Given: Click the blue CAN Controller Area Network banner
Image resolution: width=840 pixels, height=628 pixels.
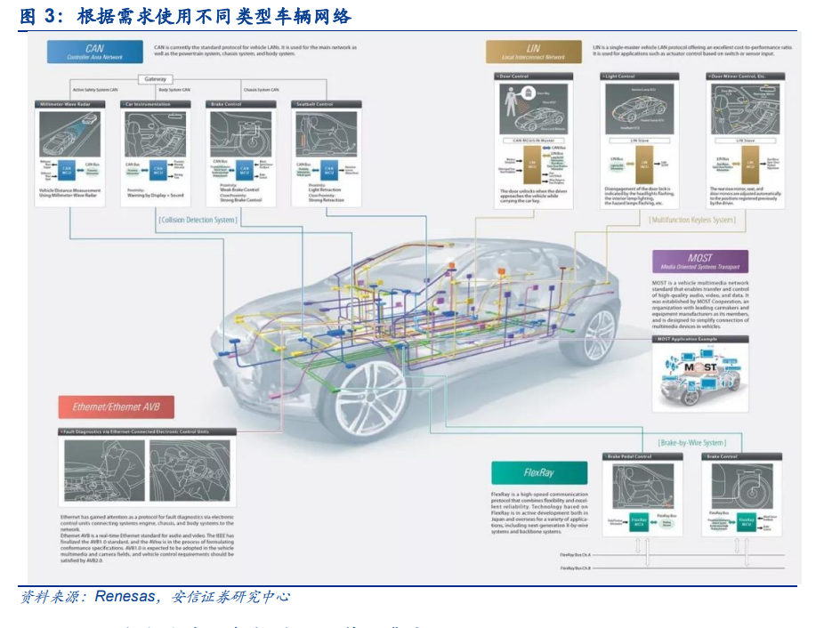Looking at the screenshot, I should coord(95,52).
